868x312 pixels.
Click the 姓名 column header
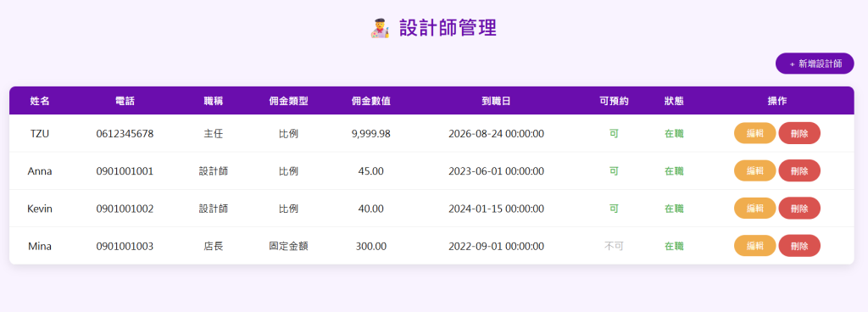(x=40, y=101)
